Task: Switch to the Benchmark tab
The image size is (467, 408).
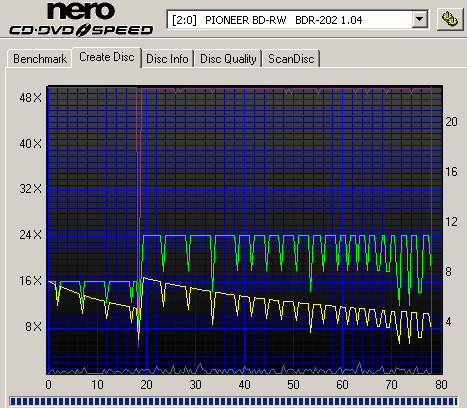Action: pos(40,59)
